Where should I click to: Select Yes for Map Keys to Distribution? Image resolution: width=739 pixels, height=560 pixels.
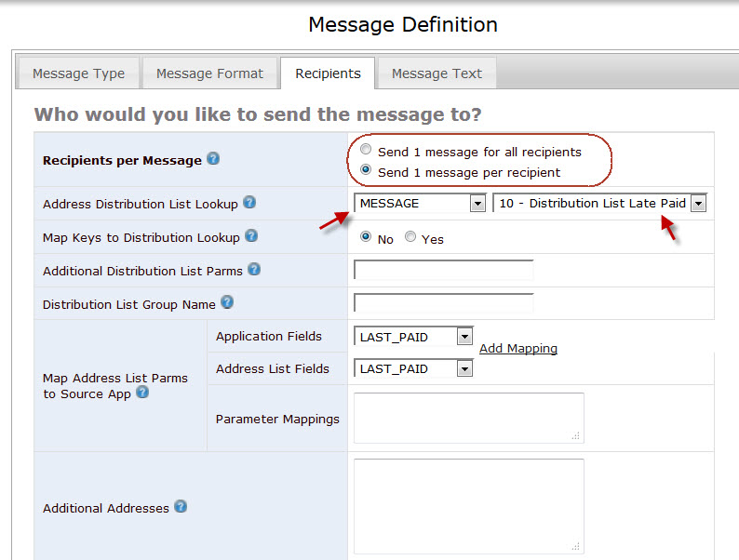pyautogui.click(x=410, y=236)
